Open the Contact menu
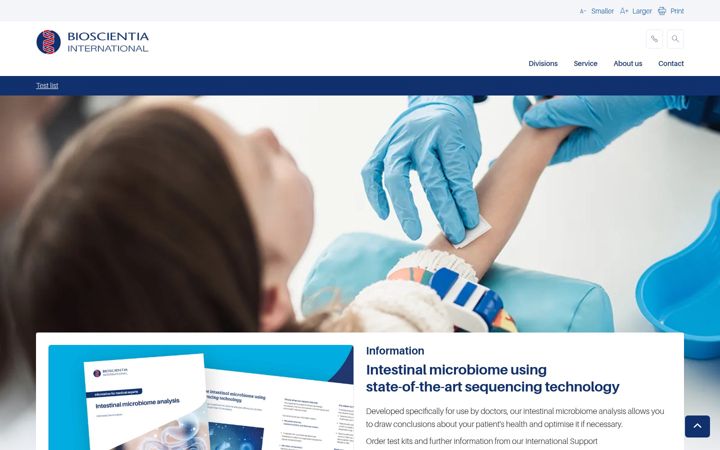The width and height of the screenshot is (720, 450). point(670,63)
